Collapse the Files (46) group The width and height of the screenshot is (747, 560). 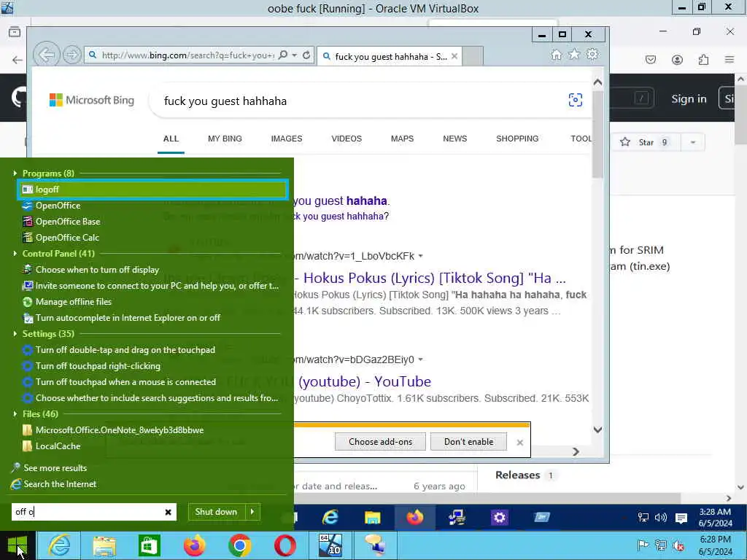pyautogui.click(x=15, y=414)
